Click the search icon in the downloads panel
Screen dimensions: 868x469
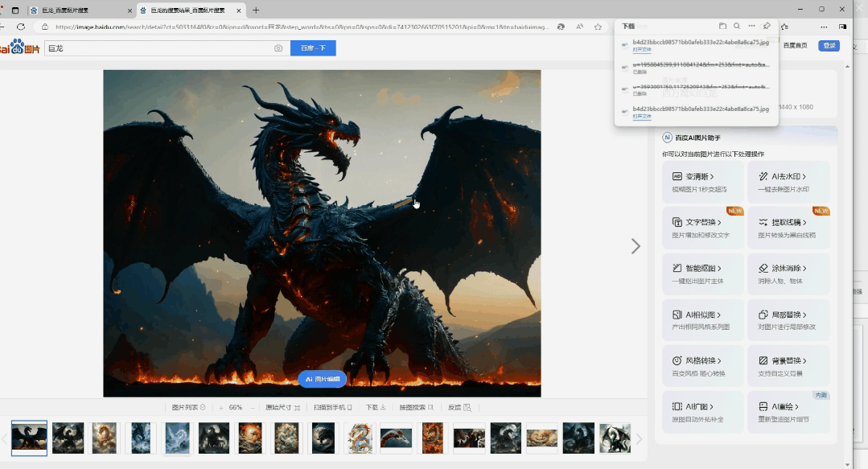[x=737, y=26]
